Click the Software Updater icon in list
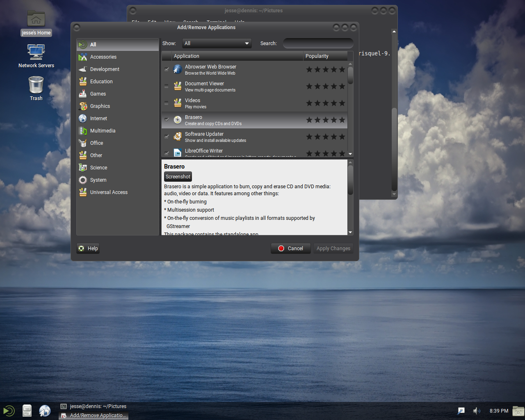Viewport: 525px width, 420px height. pyautogui.click(x=178, y=137)
